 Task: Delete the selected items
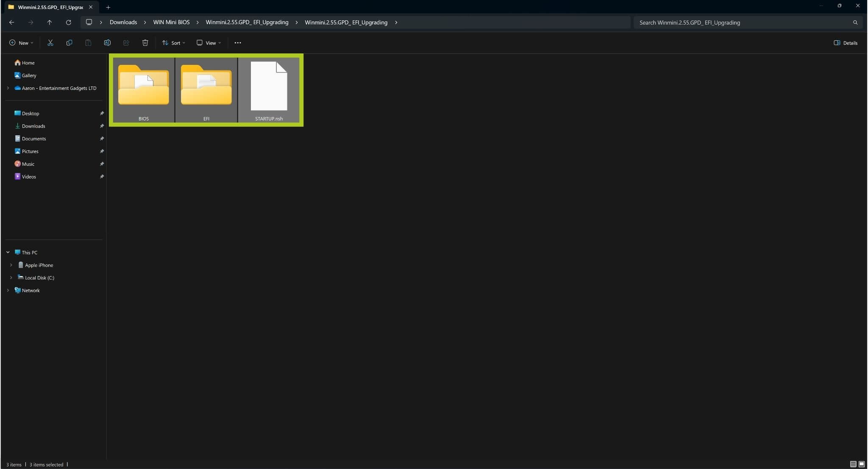pyautogui.click(x=145, y=42)
